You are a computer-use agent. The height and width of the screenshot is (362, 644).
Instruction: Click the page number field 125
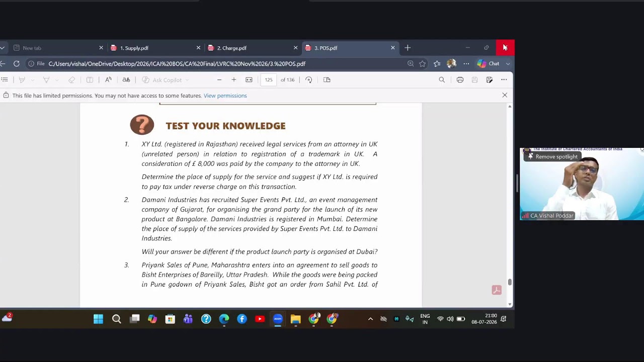tap(269, 80)
